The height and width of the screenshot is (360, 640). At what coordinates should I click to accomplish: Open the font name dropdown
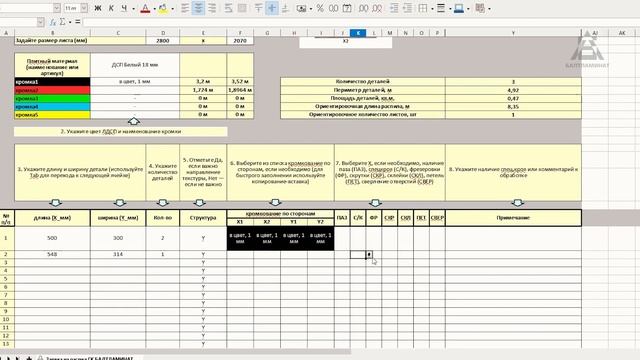57,8
